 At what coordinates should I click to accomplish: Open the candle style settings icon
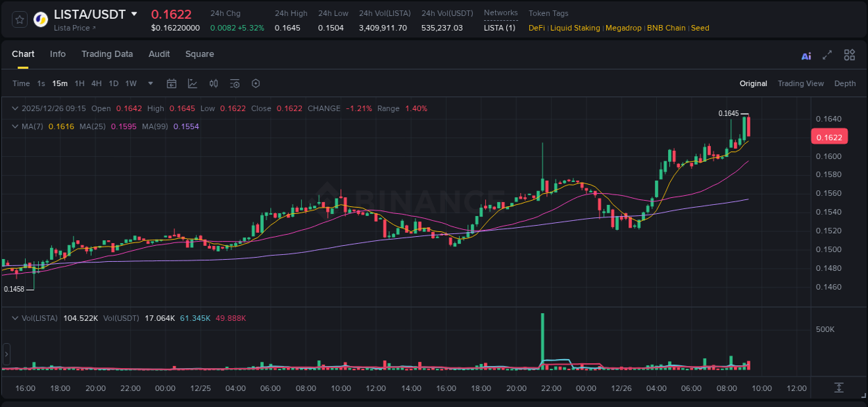click(x=213, y=83)
